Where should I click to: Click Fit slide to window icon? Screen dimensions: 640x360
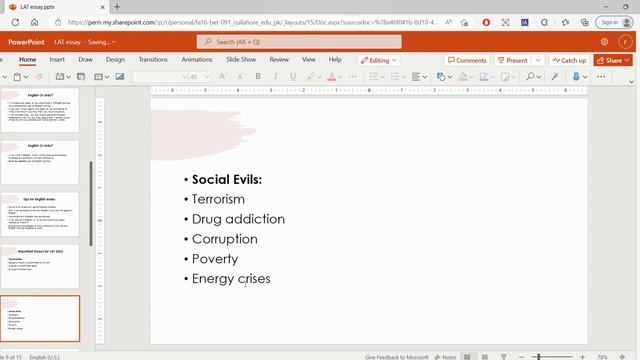click(622, 357)
